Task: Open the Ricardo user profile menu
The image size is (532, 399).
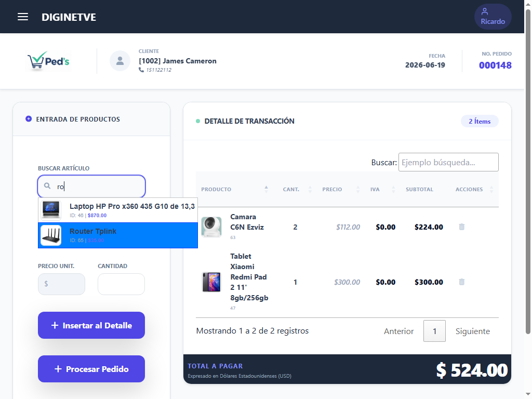Action: pos(493,17)
